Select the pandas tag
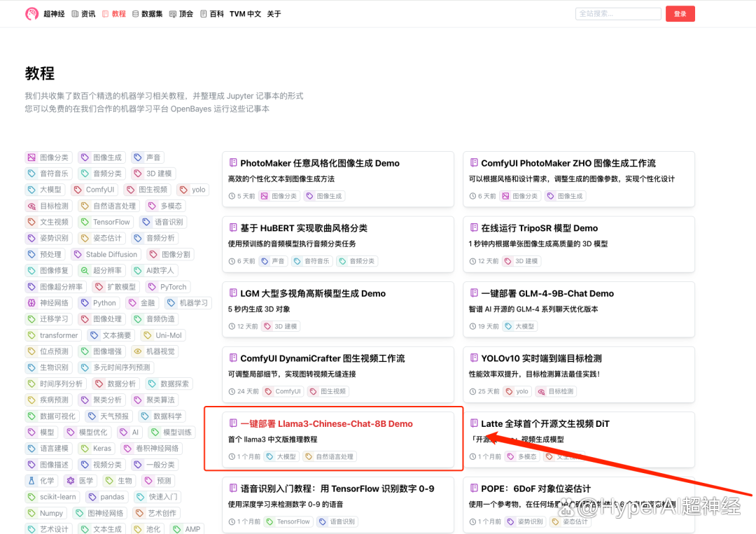Viewport: 756px width, 534px height. pos(106,497)
